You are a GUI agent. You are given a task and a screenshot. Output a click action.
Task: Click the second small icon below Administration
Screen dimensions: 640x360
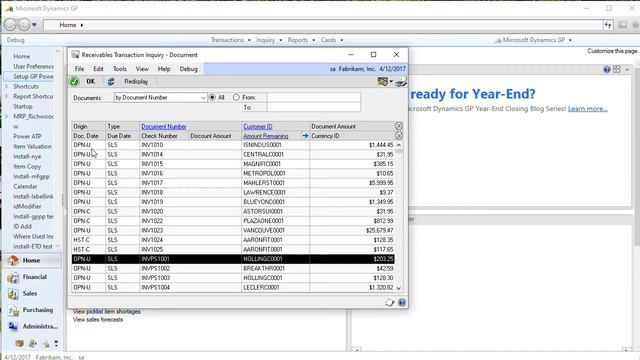coord(33,344)
